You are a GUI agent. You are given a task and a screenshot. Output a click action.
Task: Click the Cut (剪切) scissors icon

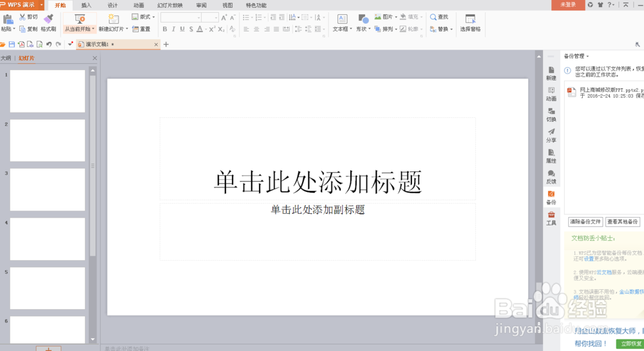click(x=22, y=17)
